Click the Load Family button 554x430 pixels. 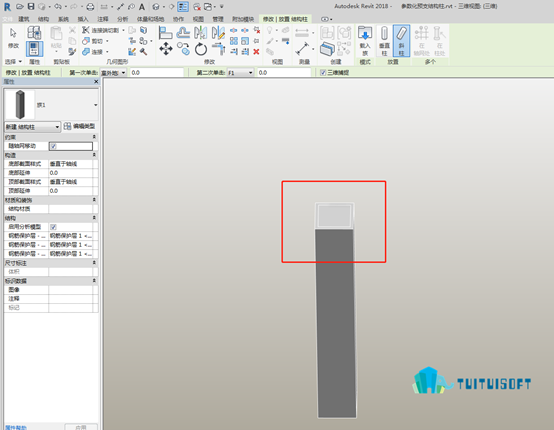(x=365, y=41)
